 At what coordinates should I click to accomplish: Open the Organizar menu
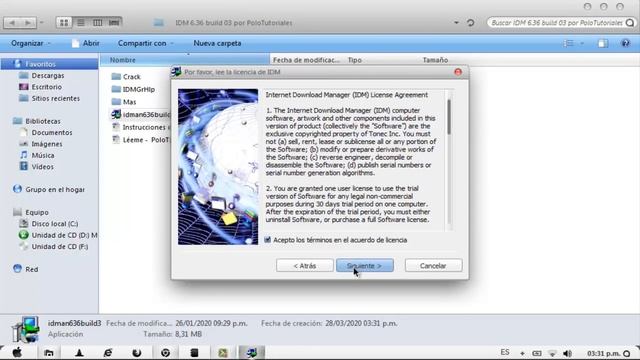31,43
